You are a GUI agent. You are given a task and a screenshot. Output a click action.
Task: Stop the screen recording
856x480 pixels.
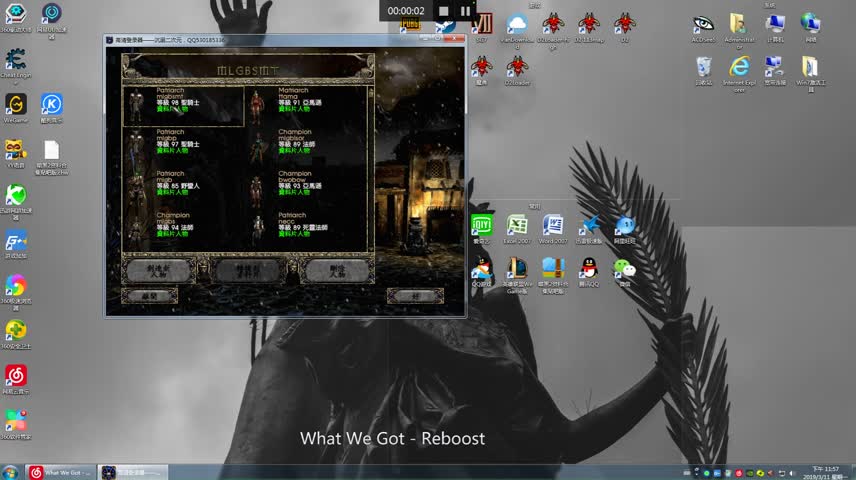(443, 11)
